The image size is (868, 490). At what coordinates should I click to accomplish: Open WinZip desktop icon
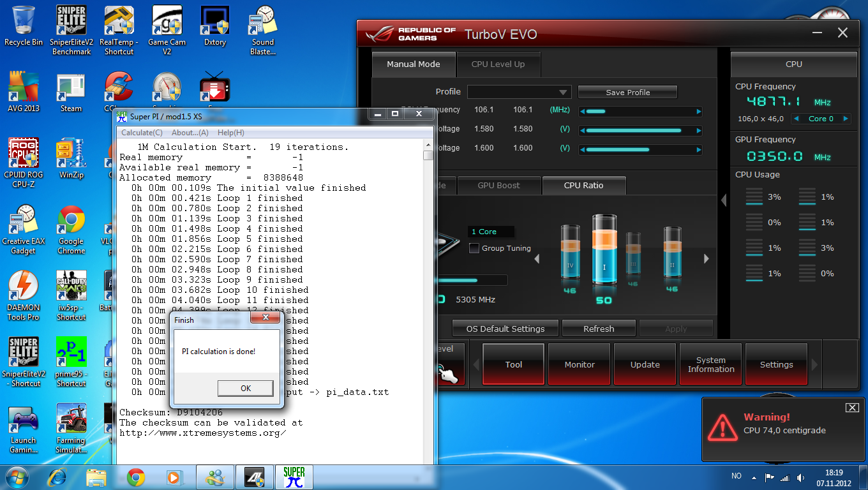[71, 159]
